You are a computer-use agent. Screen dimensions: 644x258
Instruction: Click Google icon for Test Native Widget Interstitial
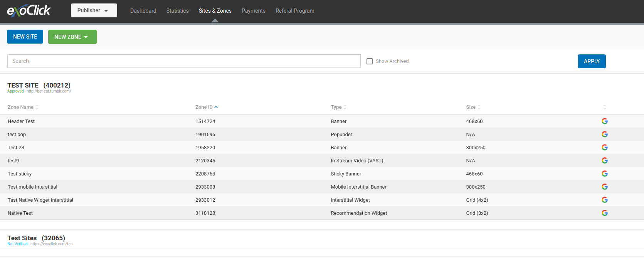coord(604,200)
